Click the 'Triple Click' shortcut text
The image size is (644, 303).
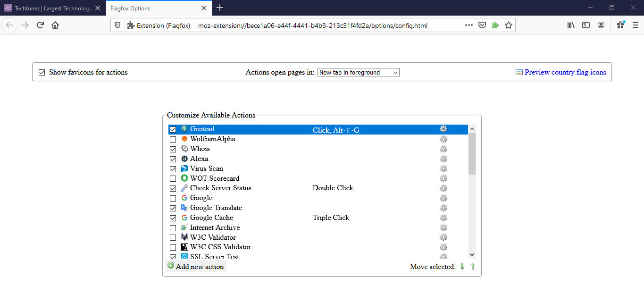pos(331,218)
